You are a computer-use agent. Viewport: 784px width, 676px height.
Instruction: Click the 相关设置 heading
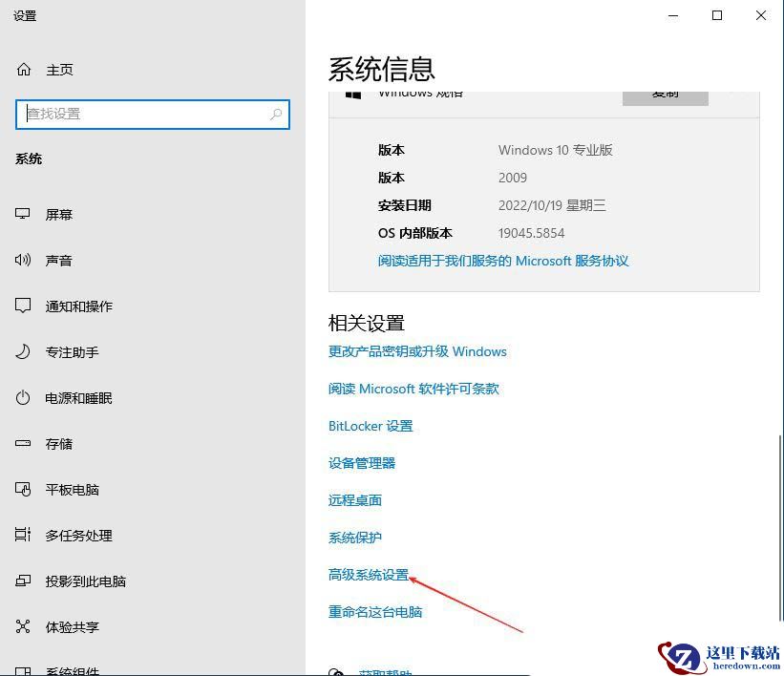(x=367, y=323)
